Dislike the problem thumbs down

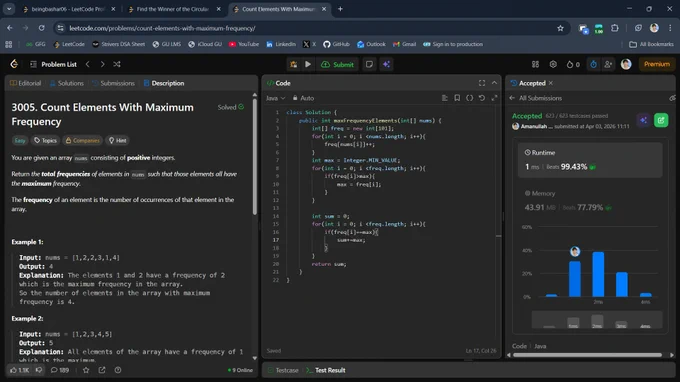pos(39,370)
